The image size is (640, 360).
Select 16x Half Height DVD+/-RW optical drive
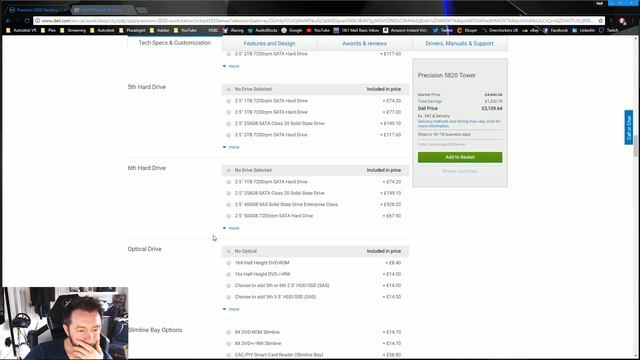[x=229, y=274]
